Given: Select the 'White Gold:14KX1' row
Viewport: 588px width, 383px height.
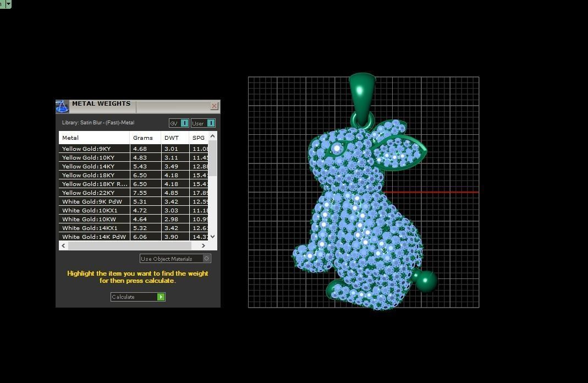Looking at the screenshot, I should click(x=133, y=228).
